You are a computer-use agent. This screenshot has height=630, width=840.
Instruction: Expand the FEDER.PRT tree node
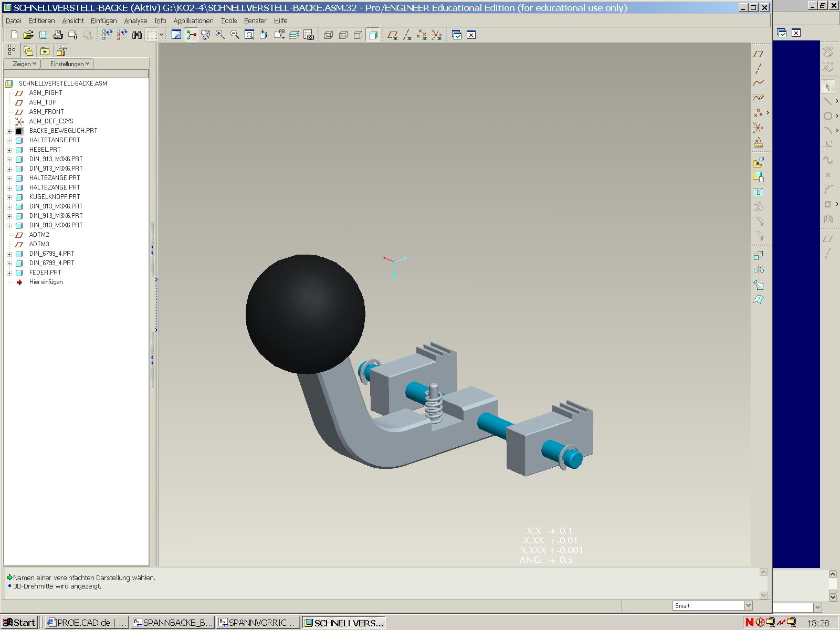[9, 272]
